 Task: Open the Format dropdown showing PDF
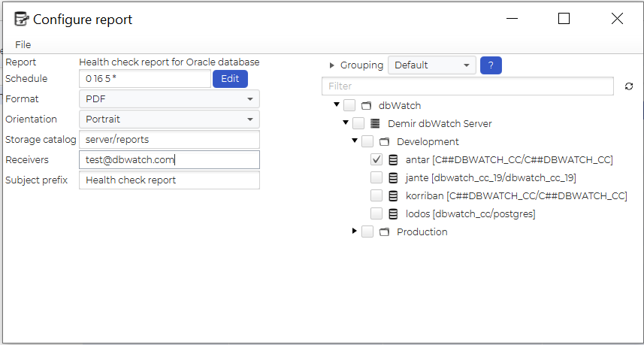click(169, 99)
